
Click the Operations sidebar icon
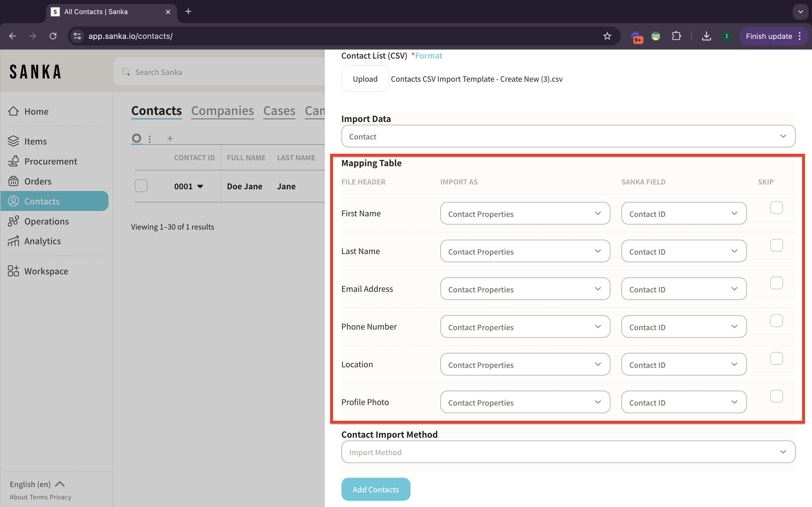tap(14, 221)
